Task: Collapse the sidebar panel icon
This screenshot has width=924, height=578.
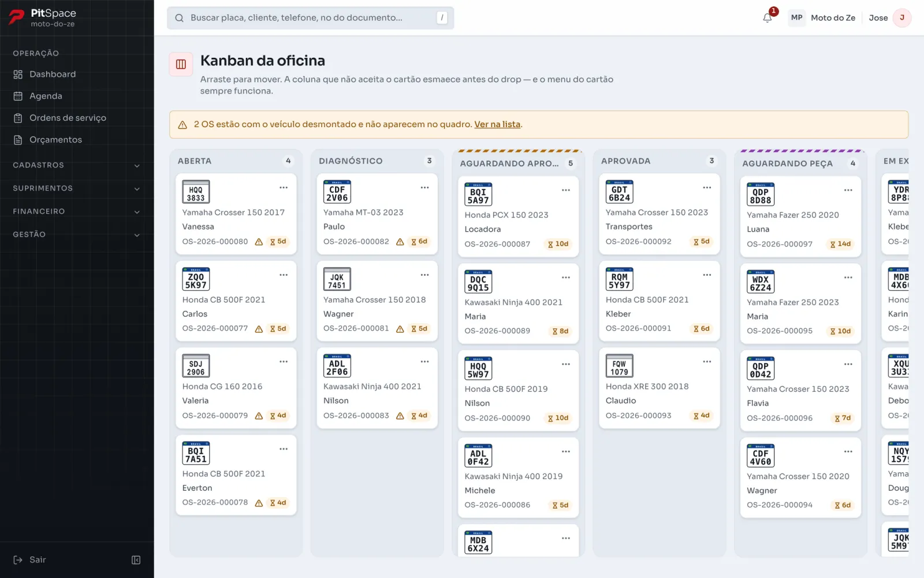Action: click(x=136, y=560)
